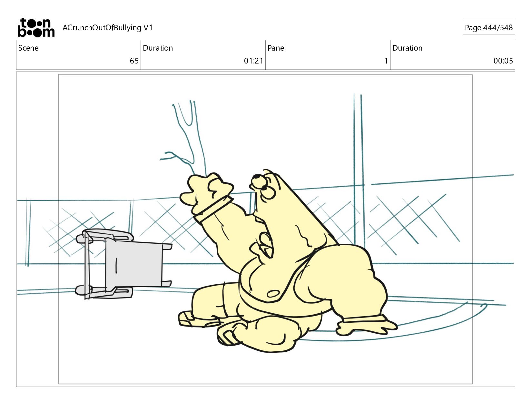Select scene number 65
The height and width of the screenshot is (411, 532).
(x=134, y=61)
